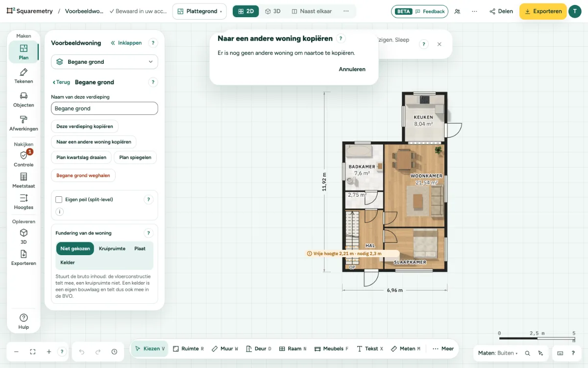Undo the last action

coord(82,352)
